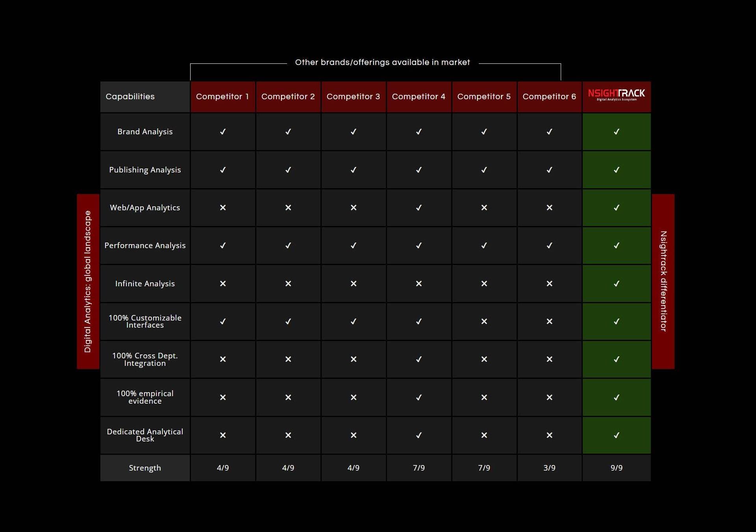
Task: Click the green 9/9 Strength cell under Nsightrack
Action: click(x=616, y=468)
